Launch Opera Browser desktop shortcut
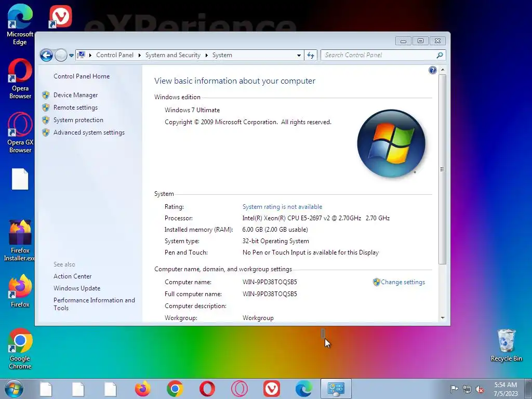The height and width of the screenshot is (399, 532). 20,79
